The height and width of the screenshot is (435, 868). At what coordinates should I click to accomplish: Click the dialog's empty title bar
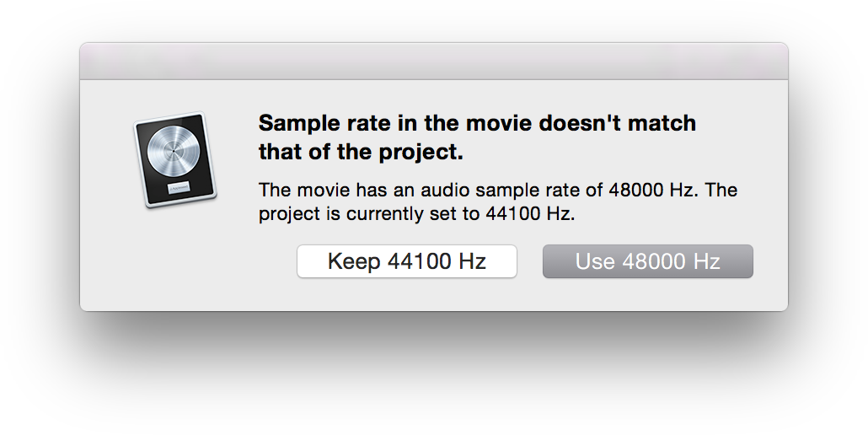tap(434, 62)
